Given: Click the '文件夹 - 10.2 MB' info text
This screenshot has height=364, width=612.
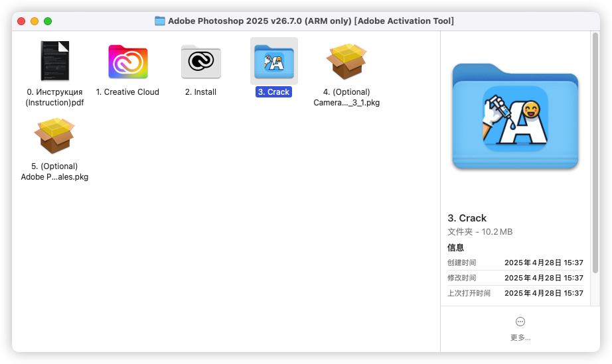Looking at the screenshot, I should (x=480, y=232).
